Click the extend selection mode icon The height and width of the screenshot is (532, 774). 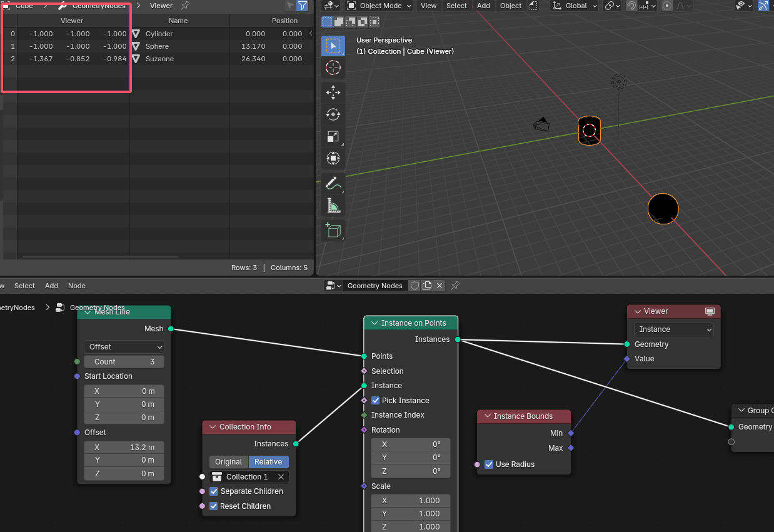tap(339, 21)
